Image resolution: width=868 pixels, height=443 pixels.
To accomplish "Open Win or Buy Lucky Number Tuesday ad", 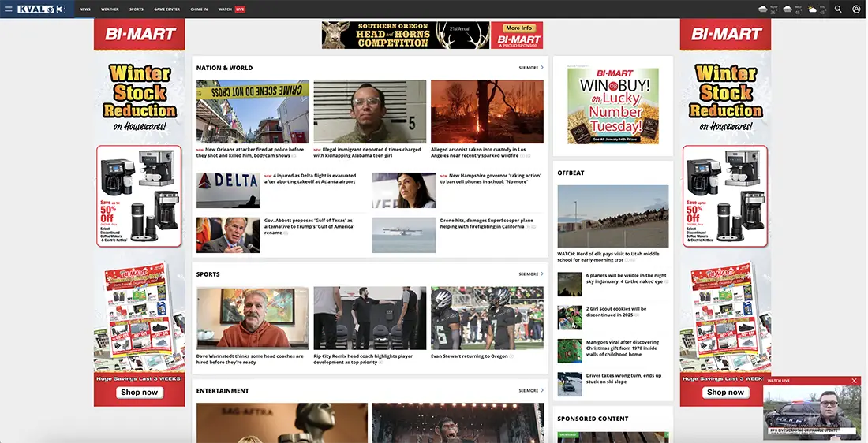I will [613, 106].
